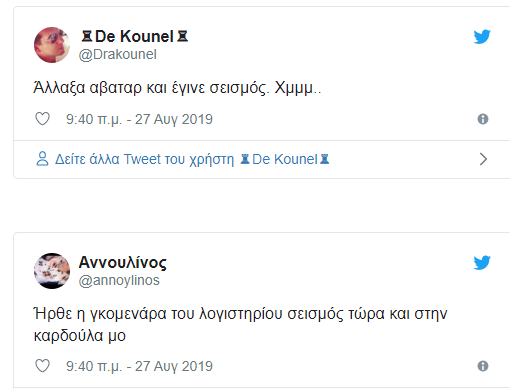The height and width of the screenshot is (389, 510).
Task: Expand chevron arrow on more tweets row
Action: (483, 159)
